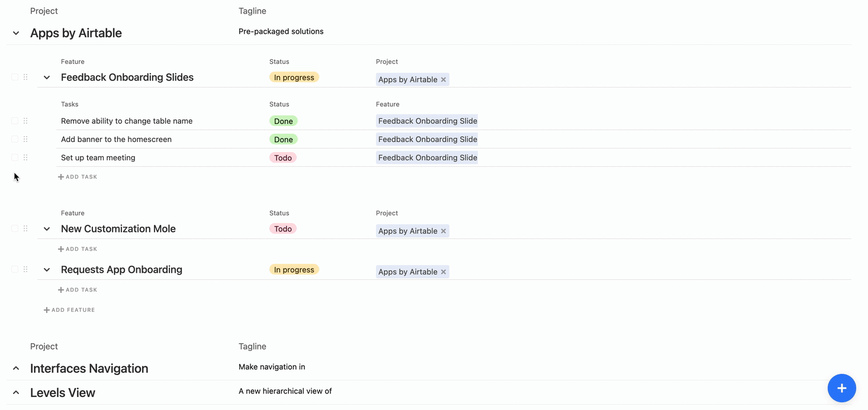The width and height of the screenshot is (868, 410).
Task: Check the box for Add banner to the homescreen
Action: [x=15, y=139]
